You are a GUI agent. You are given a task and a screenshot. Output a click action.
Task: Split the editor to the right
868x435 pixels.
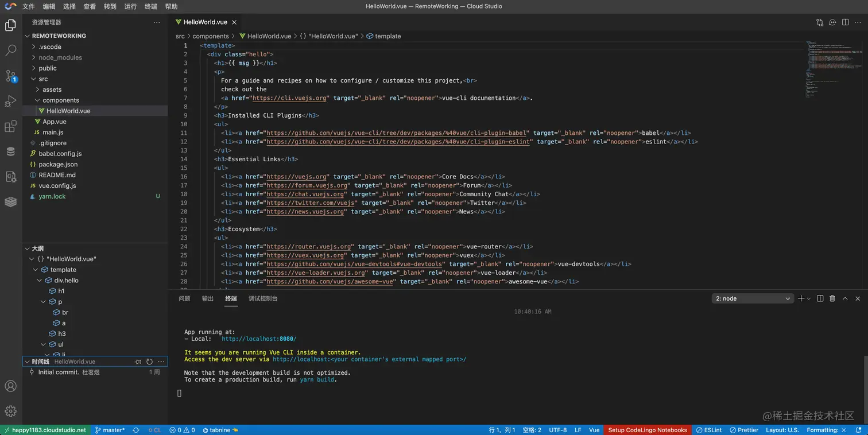(x=845, y=22)
